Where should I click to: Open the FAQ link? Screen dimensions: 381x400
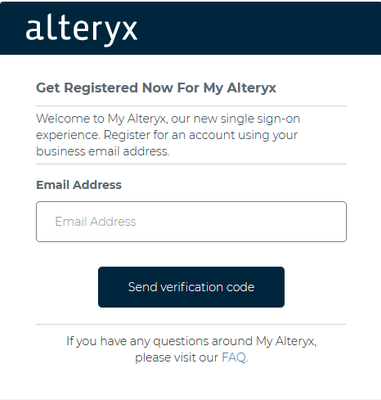[234, 357]
